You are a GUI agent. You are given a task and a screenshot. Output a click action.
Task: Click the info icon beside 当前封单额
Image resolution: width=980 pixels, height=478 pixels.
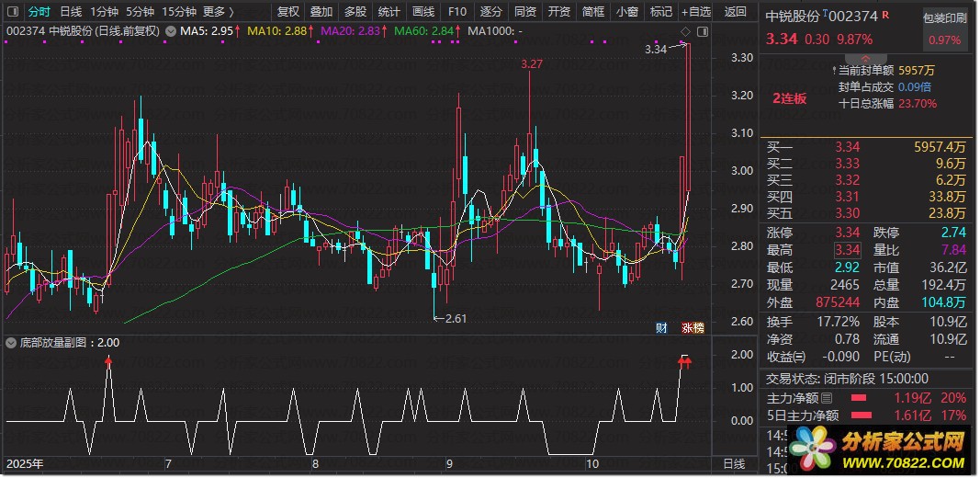pyautogui.click(x=835, y=71)
